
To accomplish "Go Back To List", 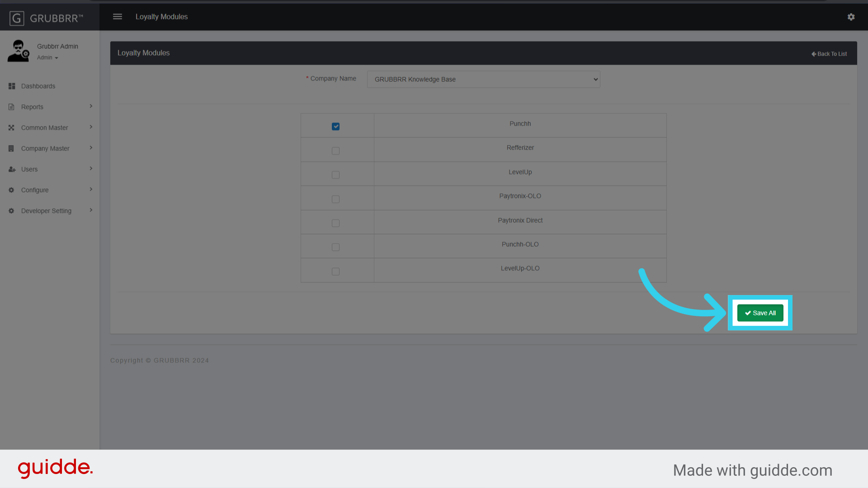I will 829,54.
